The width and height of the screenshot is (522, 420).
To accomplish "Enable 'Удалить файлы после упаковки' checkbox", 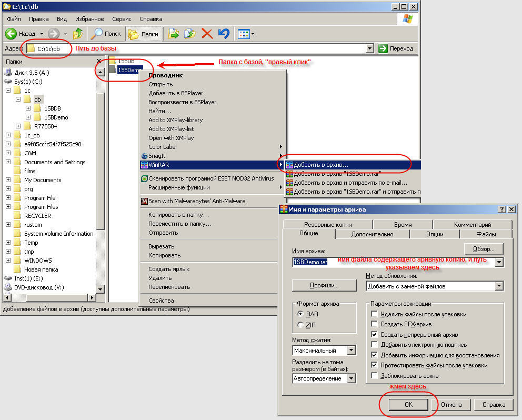I will (374, 314).
